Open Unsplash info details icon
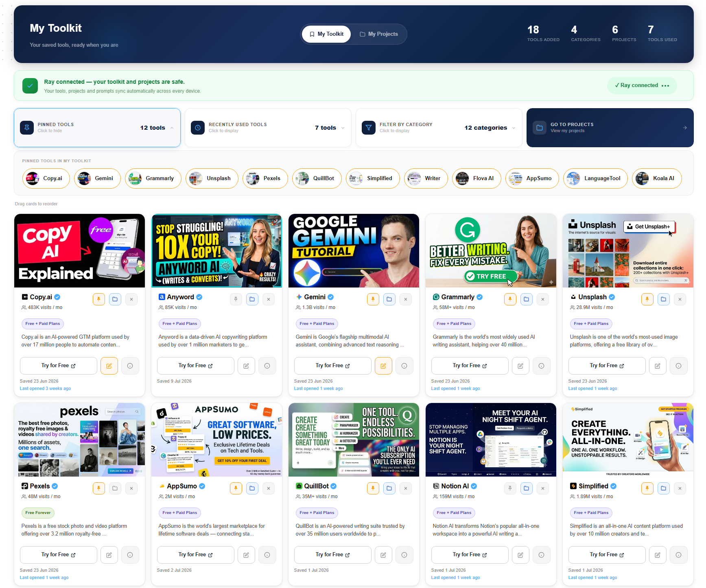 [x=679, y=366]
